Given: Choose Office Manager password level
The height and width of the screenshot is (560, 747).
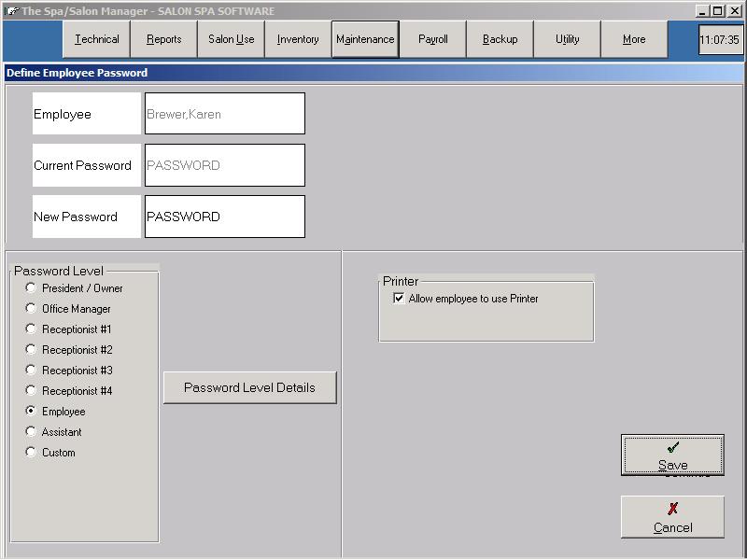Looking at the screenshot, I should click(x=31, y=309).
